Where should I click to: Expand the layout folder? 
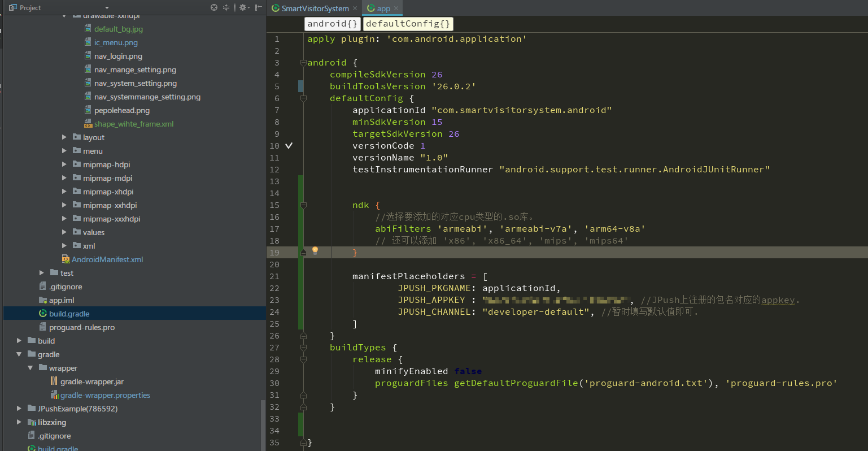point(64,137)
